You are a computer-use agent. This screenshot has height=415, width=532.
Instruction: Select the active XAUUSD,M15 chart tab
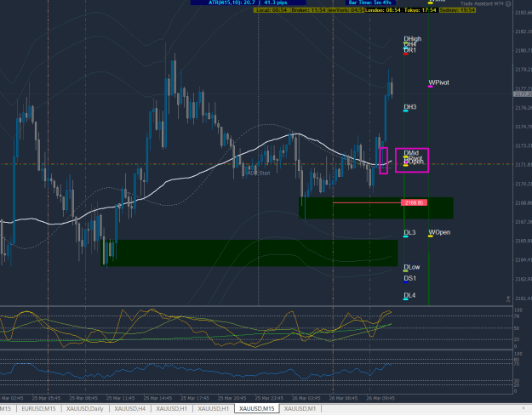click(x=257, y=408)
